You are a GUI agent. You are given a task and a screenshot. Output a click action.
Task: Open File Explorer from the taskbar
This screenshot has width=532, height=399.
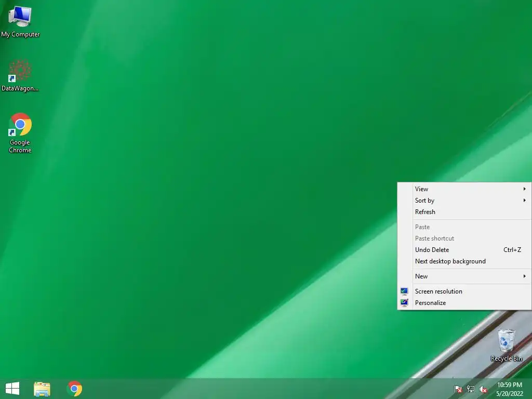[x=42, y=389]
